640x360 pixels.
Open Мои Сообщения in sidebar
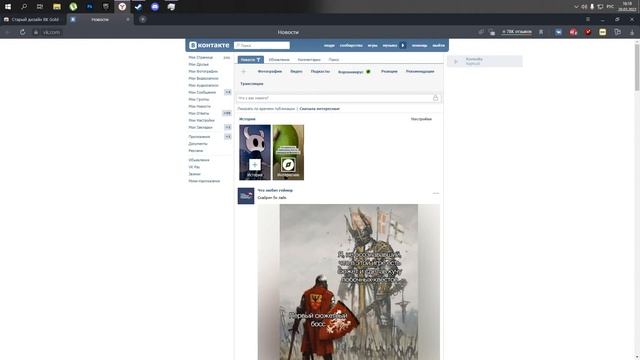pyautogui.click(x=202, y=92)
